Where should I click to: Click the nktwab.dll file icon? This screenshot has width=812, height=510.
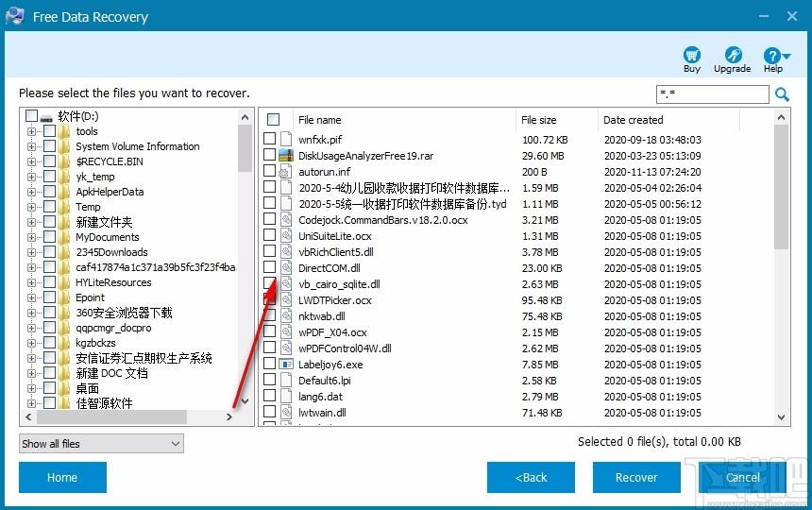pyautogui.click(x=286, y=315)
